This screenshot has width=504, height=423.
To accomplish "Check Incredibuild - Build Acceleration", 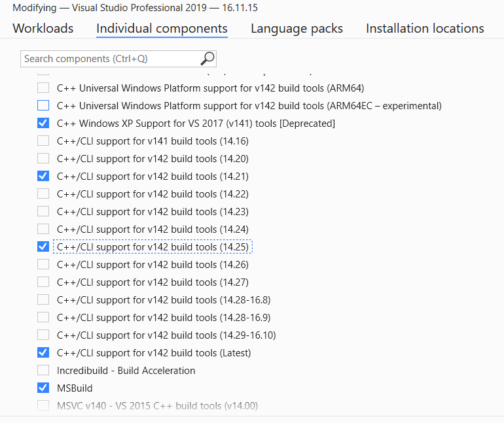I will pos(43,371).
